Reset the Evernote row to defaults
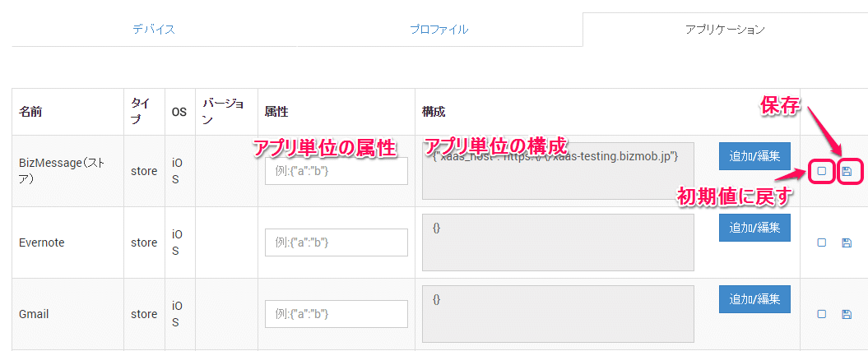868x351 pixels. point(821,242)
